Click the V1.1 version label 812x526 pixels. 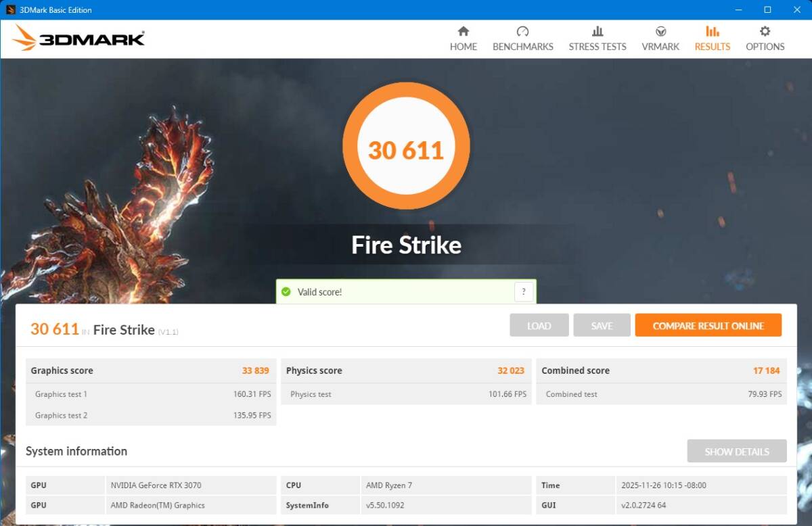click(168, 332)
